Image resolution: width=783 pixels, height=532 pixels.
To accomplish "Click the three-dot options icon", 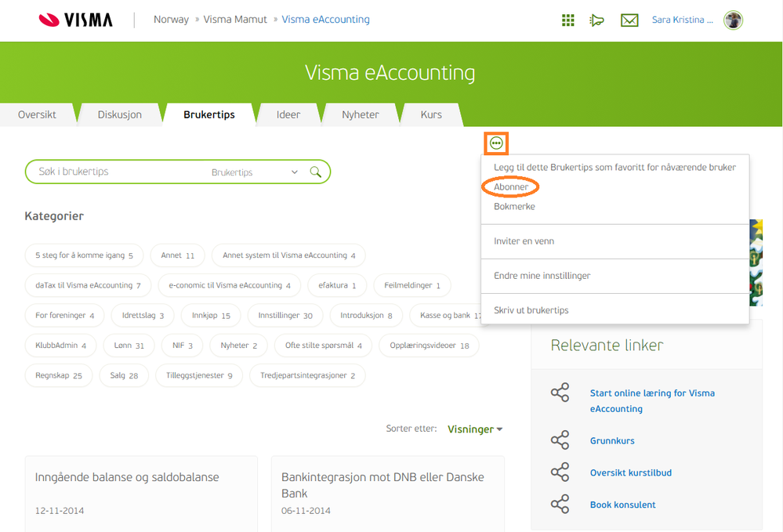I will tap(496, 143).
